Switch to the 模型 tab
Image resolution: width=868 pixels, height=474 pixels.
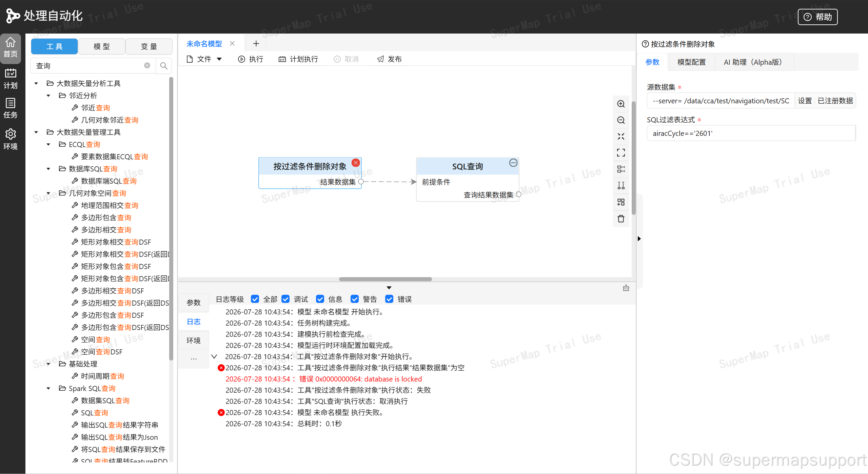tap(102, 46)
